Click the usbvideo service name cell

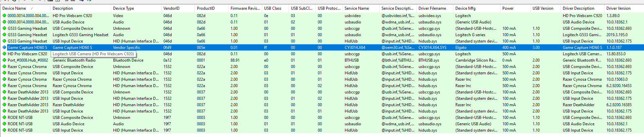(353, 16)
